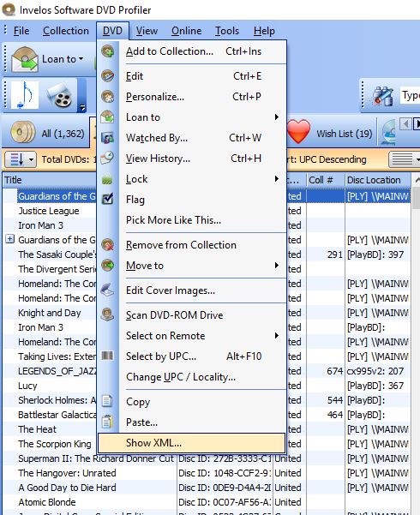Click the Move to arrow icon
The image size is (420, 515).
[x=107, y=265]
